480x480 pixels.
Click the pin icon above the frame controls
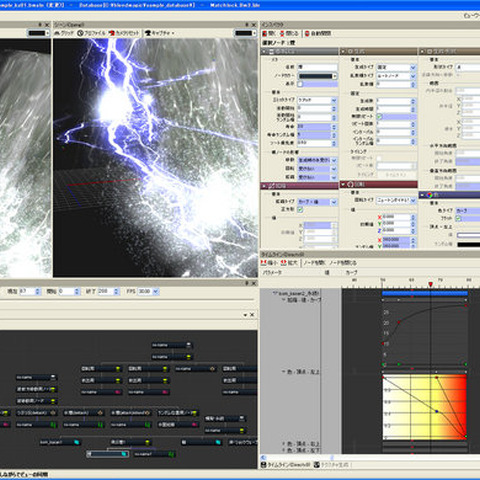pyautogui.click(x=247, y=283)
